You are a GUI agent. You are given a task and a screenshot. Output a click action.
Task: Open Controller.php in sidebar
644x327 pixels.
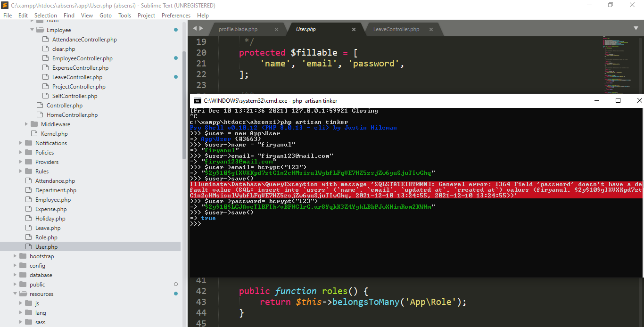65,106
